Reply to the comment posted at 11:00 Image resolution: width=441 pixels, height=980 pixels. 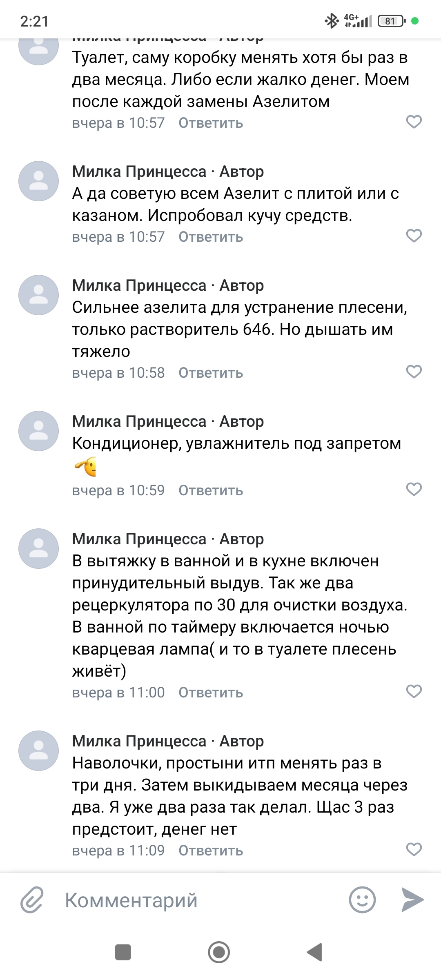coord(211,693)
